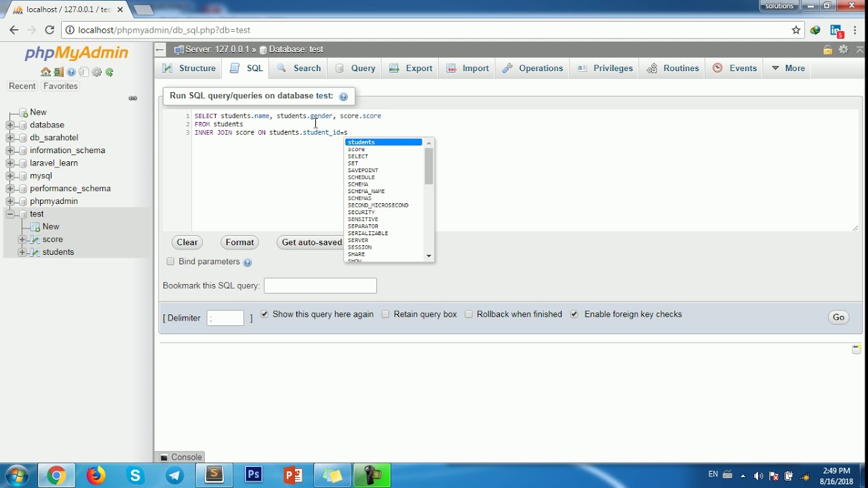Click the log out door icon
Viewport: 868px width, 488px height.
pos(58,72)
